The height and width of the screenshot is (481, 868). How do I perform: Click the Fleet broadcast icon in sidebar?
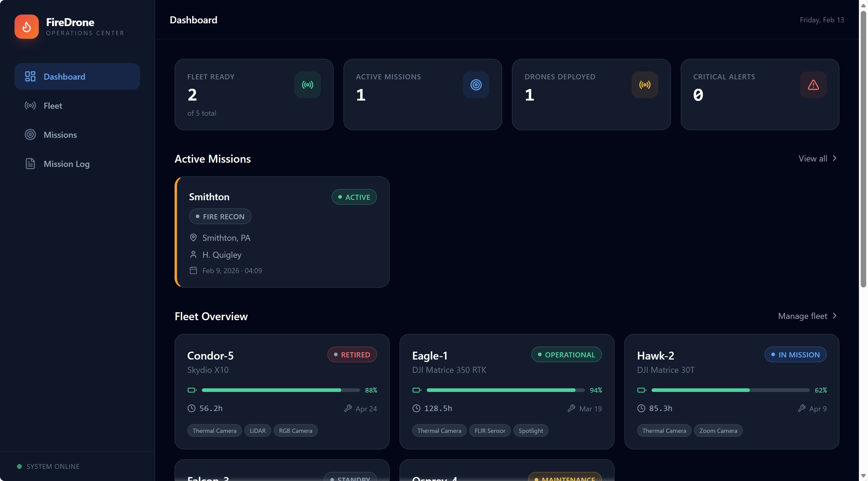click(30, 105)
